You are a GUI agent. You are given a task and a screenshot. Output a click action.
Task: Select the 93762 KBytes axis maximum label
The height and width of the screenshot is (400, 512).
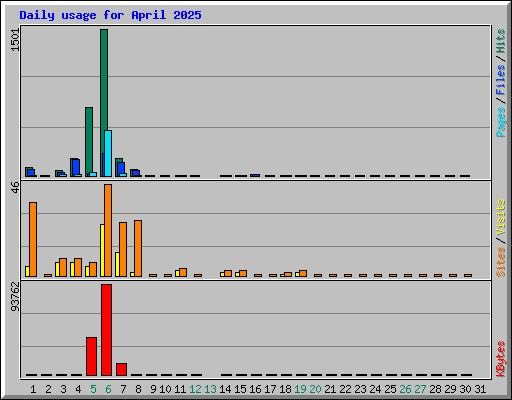15,296
